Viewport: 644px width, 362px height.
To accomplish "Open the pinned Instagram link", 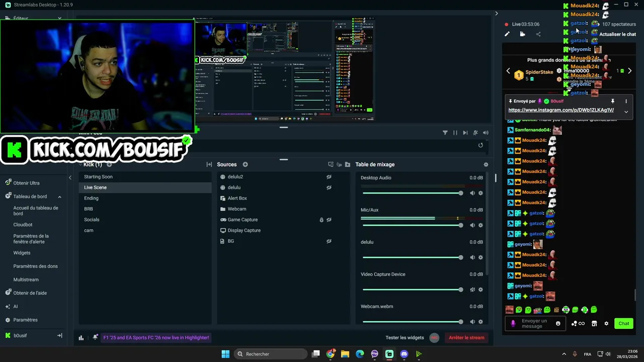I will [x=561, y=110].
